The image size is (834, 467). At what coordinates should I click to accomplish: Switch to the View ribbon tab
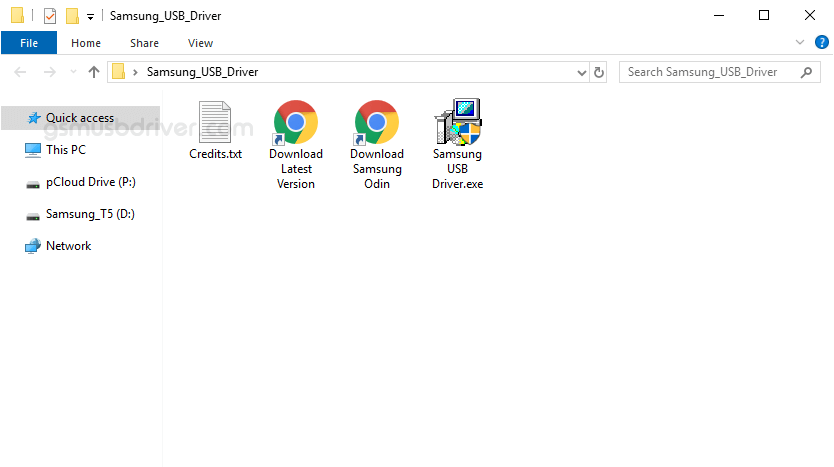coord(200,43)
